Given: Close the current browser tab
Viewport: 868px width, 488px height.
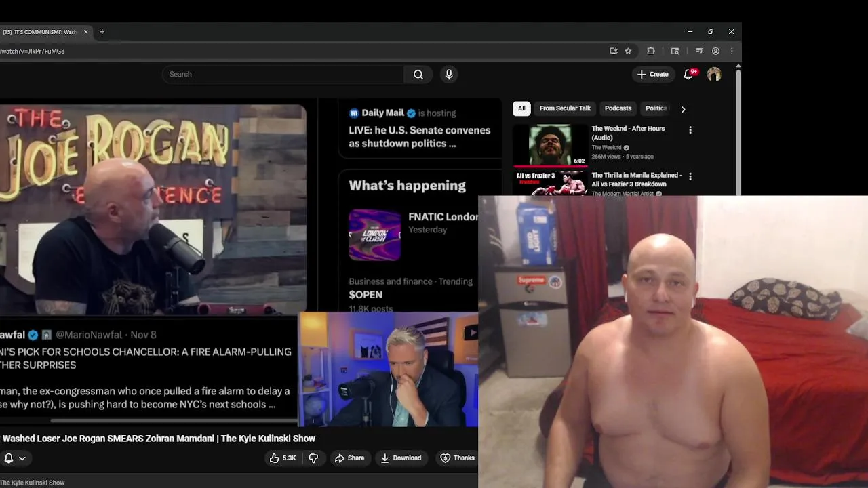Looking at the screenshot, I should [x=85, y=32].
